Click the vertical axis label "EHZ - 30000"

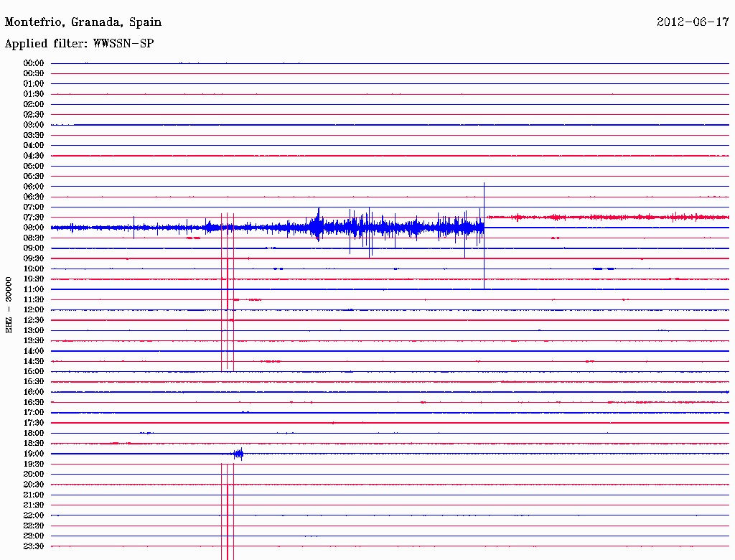(9, 305)
